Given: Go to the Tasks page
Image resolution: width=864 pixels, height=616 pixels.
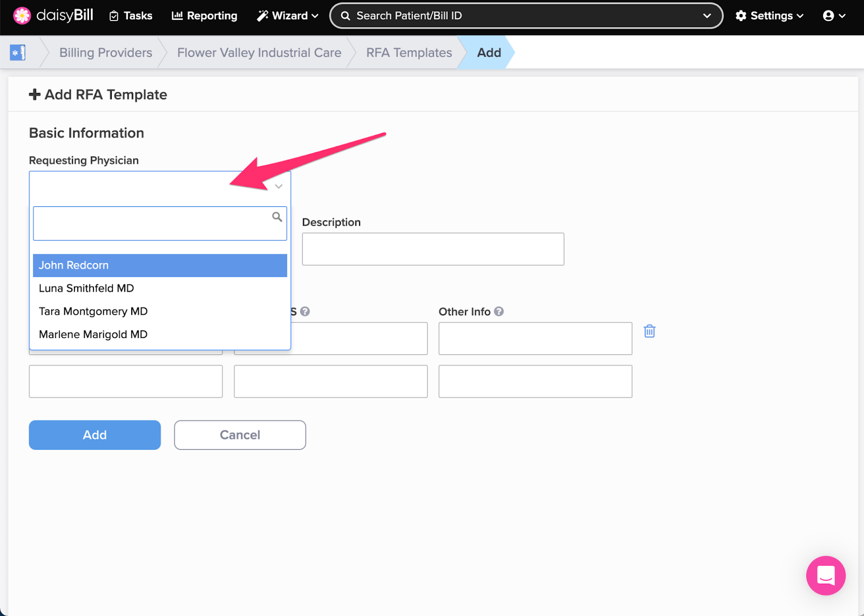Looking at the screenshot, I should point(131,16).
